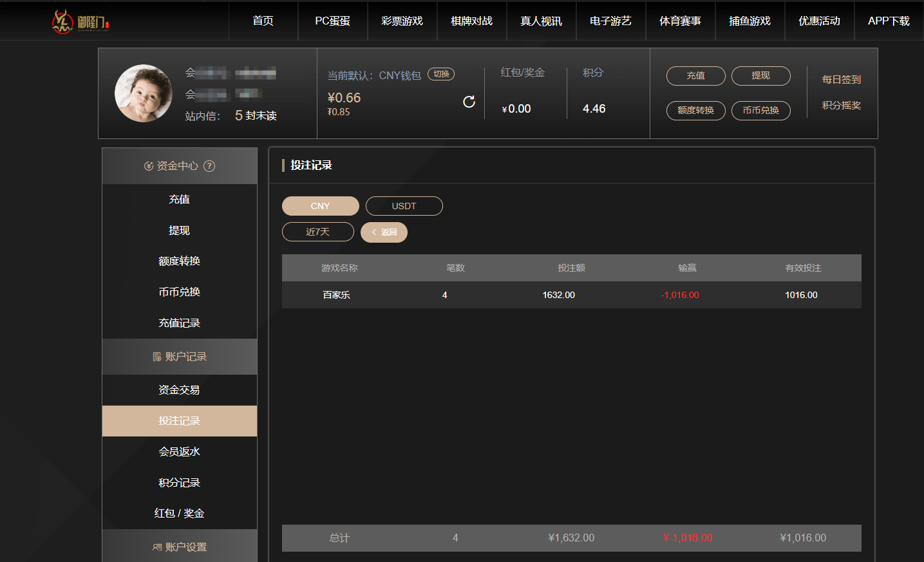The width and height of the screenshot is (924, 562).
Task: Click the 4.46 points value
Action: (594, 109)
